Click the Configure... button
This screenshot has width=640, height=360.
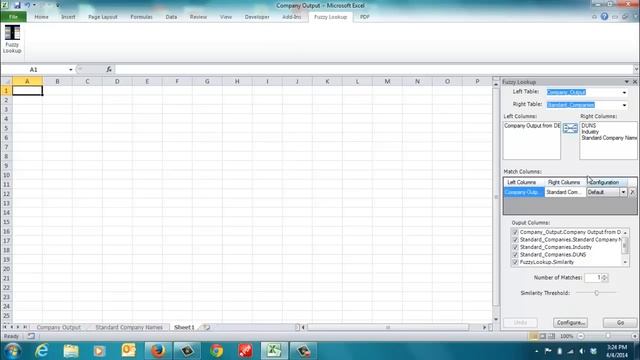(x=571, y=322)
